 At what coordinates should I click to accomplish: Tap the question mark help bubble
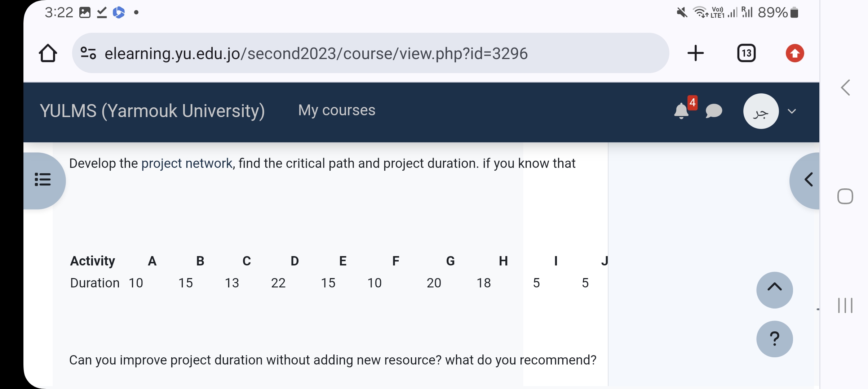point(774,338)
